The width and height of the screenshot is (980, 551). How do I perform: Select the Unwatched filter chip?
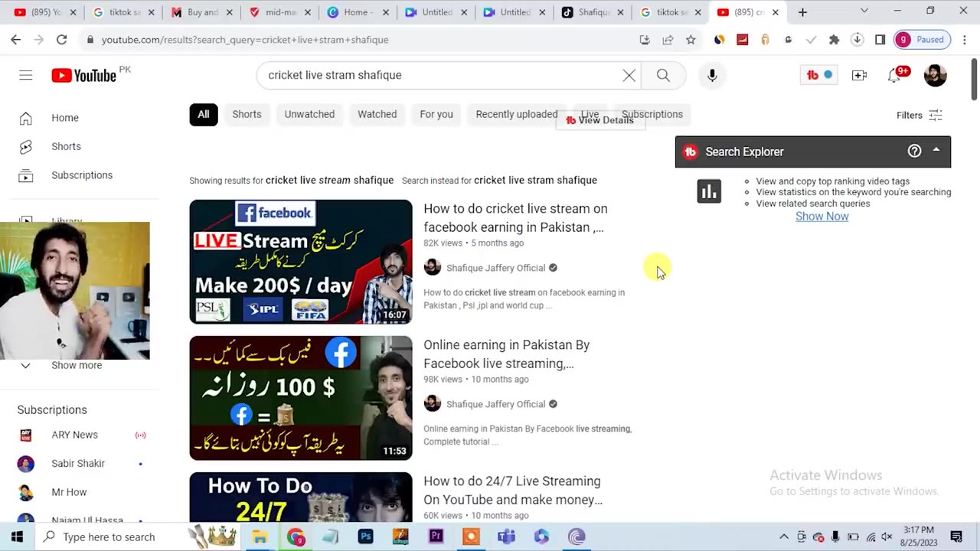pos(309,114)
